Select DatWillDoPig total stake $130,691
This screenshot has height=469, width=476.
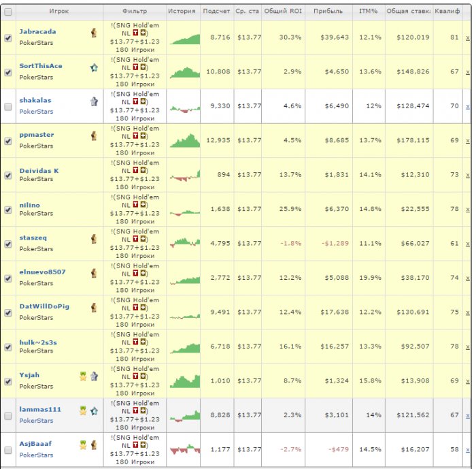click(413, 312)
